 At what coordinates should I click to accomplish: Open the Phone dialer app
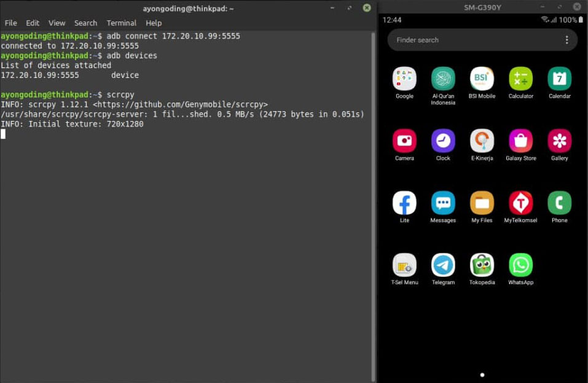point(560,203)
